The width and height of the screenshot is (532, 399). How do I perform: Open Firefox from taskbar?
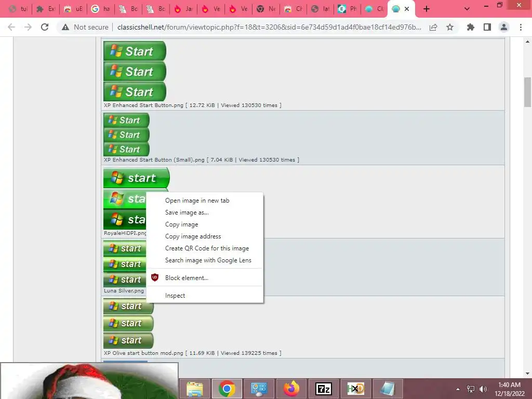(x=291, y=389)
